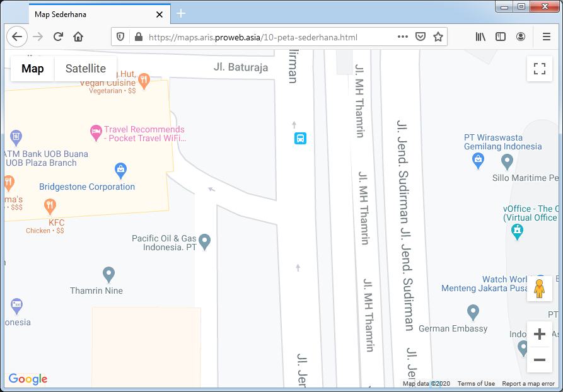This screenshot has width=563, height=392.
Task: Click the Street View pegman
Action: tap(539, 289)
